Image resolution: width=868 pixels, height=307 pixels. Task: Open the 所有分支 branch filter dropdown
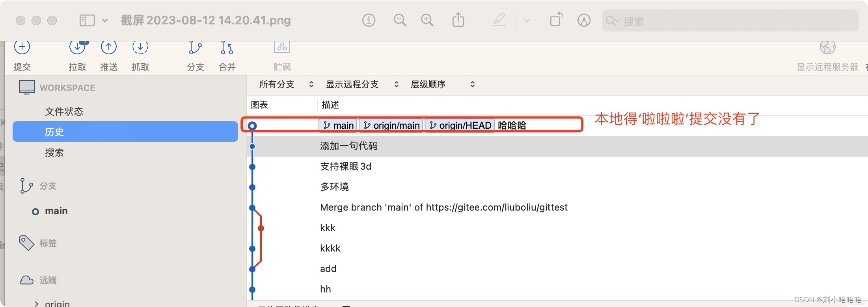coord(286,84)
